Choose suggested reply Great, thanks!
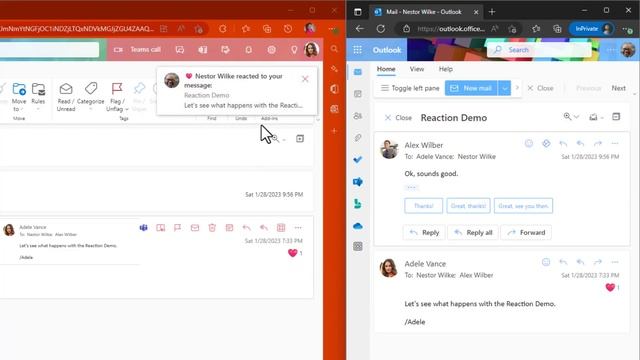The image size is (640, 360). click(468, 206)
